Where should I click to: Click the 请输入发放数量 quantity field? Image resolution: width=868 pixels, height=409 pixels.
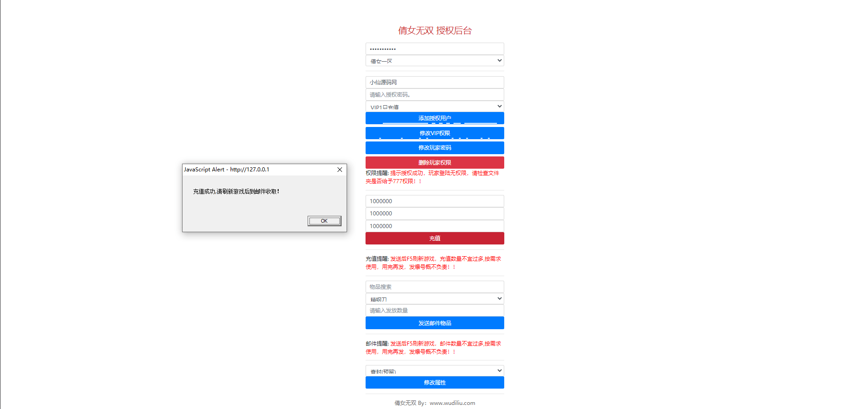[x=435, y=311]
